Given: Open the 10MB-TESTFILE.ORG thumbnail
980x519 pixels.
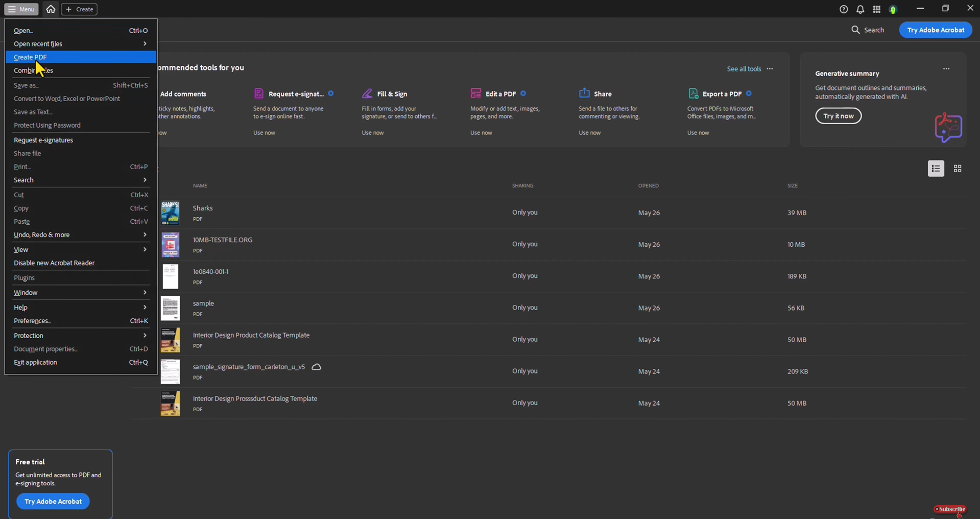Looking at the screenshot, I should coord(170,245).
